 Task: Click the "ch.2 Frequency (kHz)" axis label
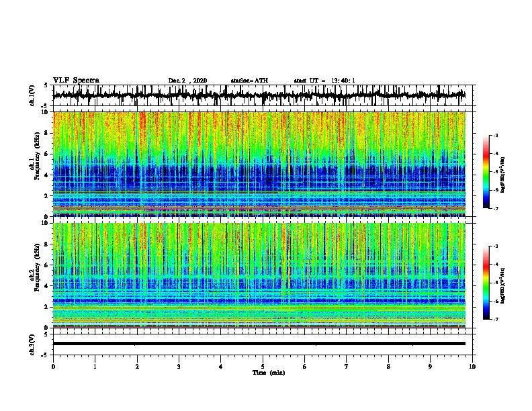click(35, 267)
